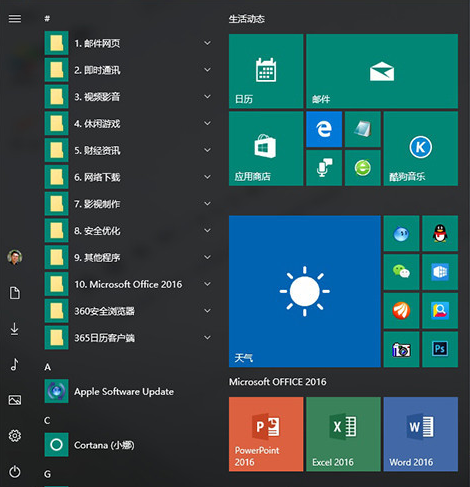Click the 生活动态 tile group title
Image resolution: width=470 pixels, height=487 pixels.
pyautogui.click(x=247, y=19)
